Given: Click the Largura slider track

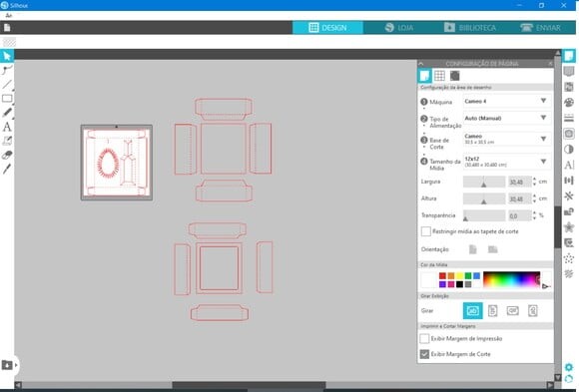Looking at the screenshot, I should 484,182.
